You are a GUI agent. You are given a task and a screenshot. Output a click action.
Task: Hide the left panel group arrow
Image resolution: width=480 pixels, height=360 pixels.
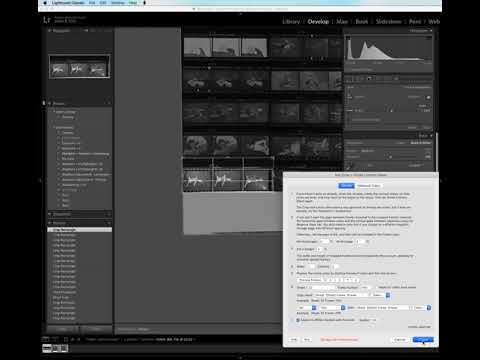click(40, 180)
